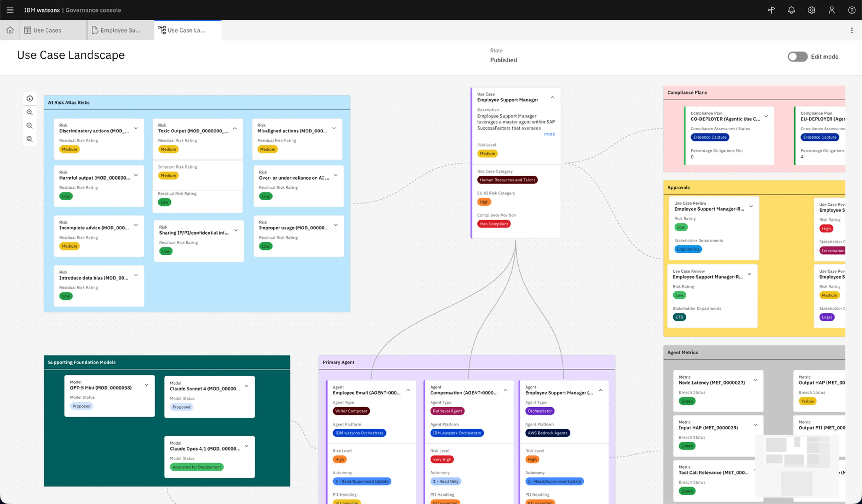Expand the Claude Sonnet 4 model card
Viewport: 862px width, 504px height.
(246, 386)
